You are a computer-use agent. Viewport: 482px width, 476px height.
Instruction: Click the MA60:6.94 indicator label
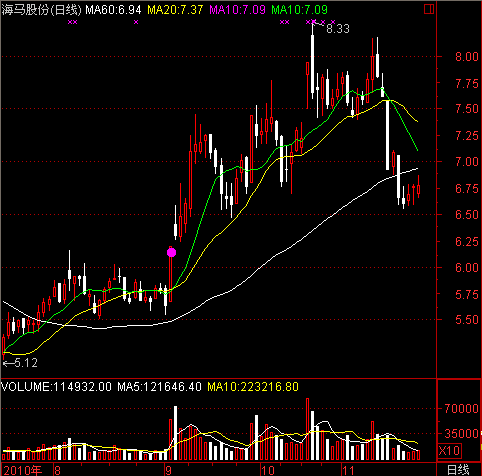click(113, 10)
